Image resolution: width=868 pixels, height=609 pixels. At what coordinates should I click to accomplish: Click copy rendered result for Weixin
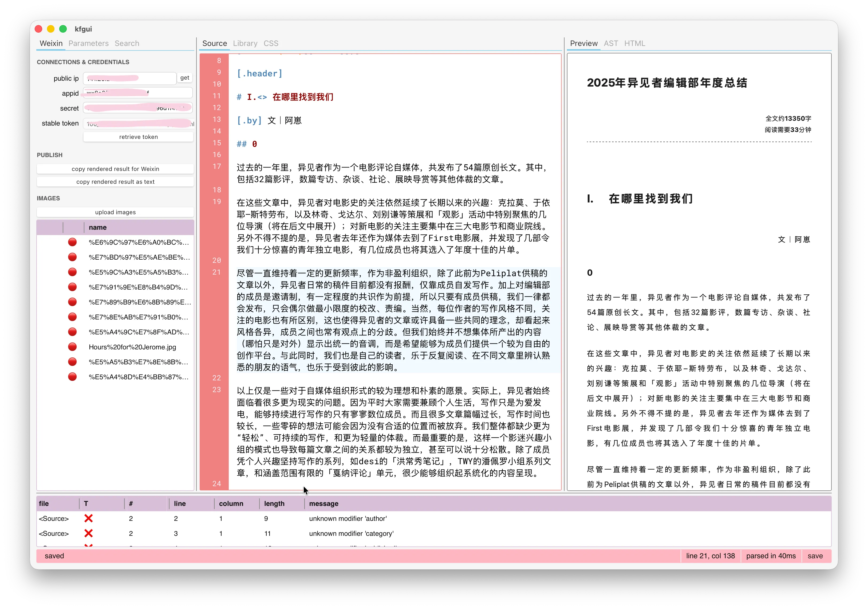tap(115, 169)
